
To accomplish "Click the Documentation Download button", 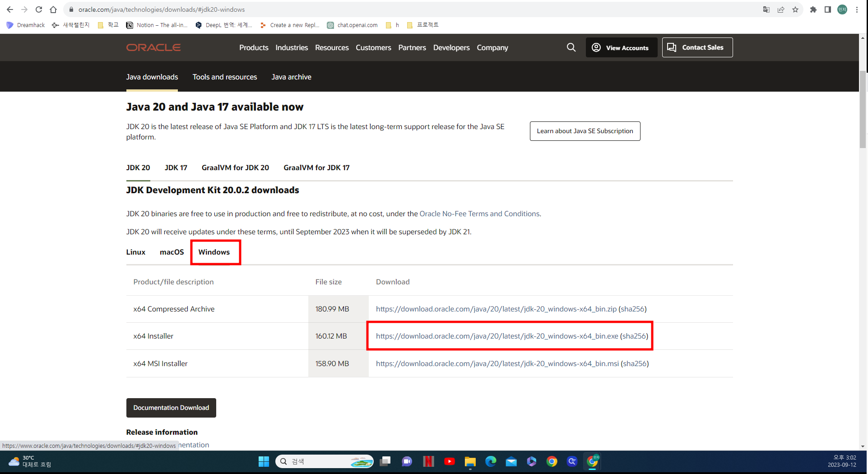I will tap(171, 408).
